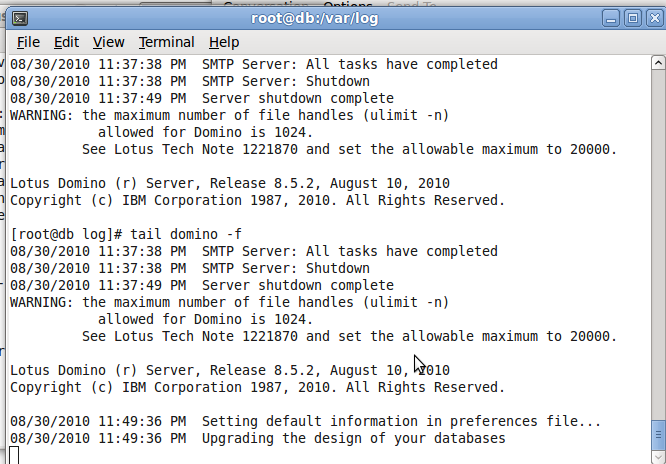The image size is (666, 464).
Task: Click the terminal cursor block at bottom
Action: coord(14,455)
